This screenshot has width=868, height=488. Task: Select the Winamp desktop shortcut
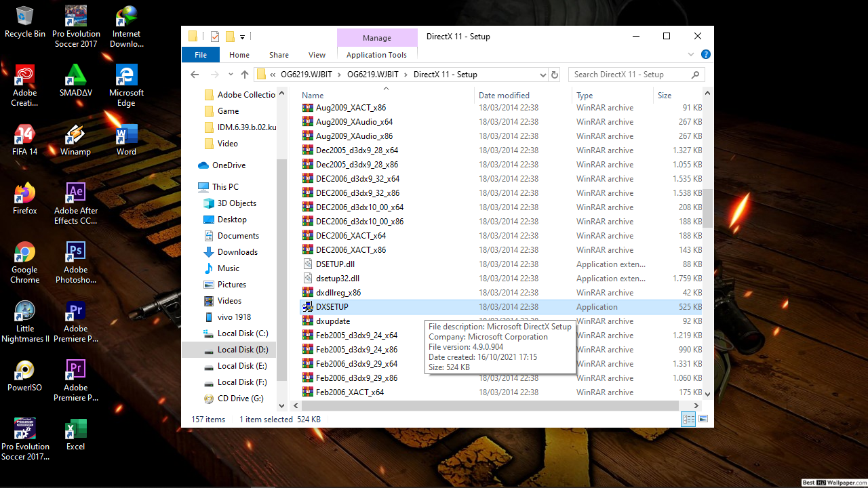point(75,140)
